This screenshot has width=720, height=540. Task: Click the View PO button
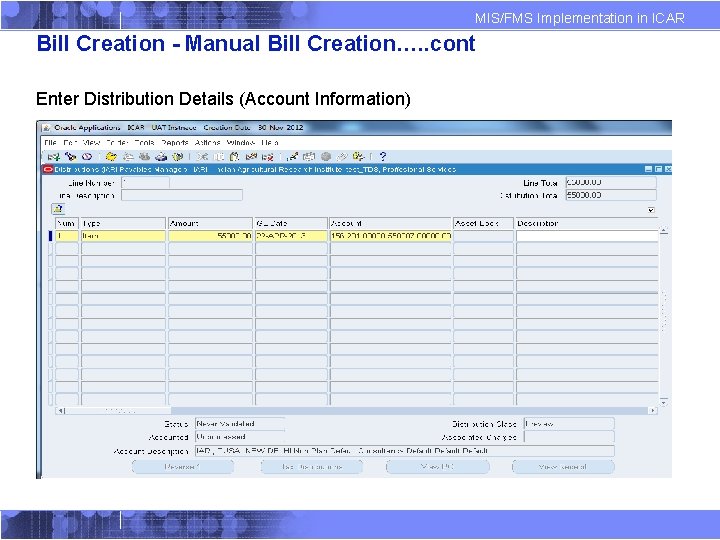pyautogui.click(x=438, y=467)
